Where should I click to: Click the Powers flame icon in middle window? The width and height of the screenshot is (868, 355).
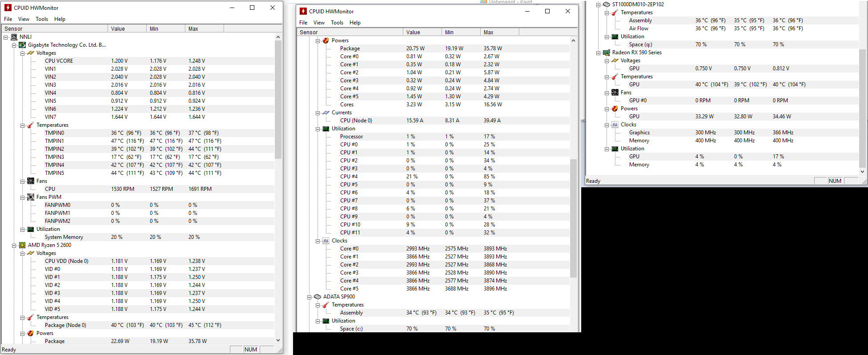tap(326, 40)
